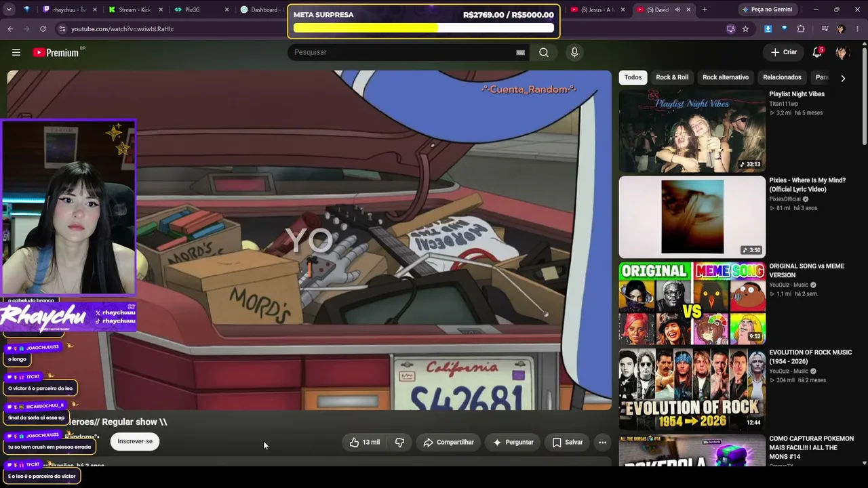
Task: Select the Todos filter chip
Action: click(x=633, y=77)
